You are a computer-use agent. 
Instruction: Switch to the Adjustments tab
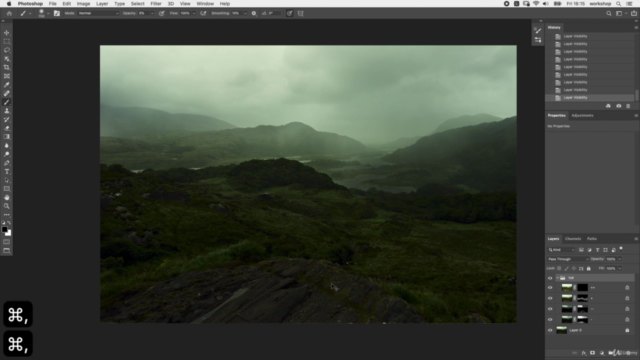coord(582,116)
